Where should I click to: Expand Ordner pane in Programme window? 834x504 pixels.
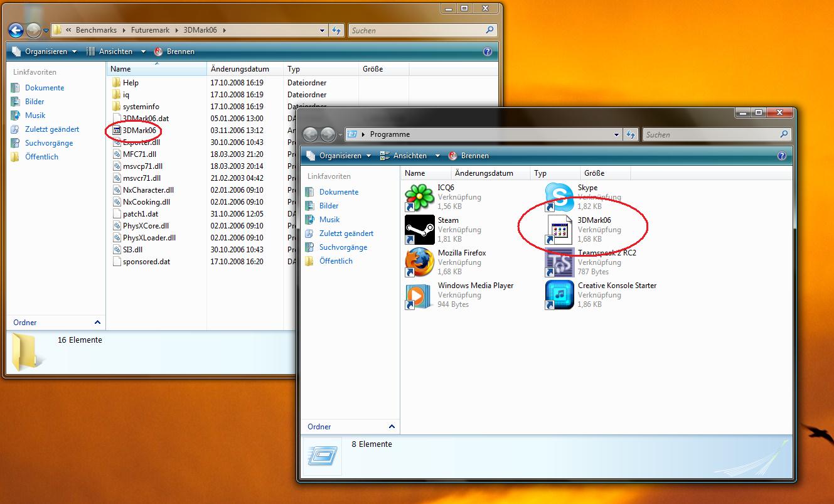tap(392, 427)
